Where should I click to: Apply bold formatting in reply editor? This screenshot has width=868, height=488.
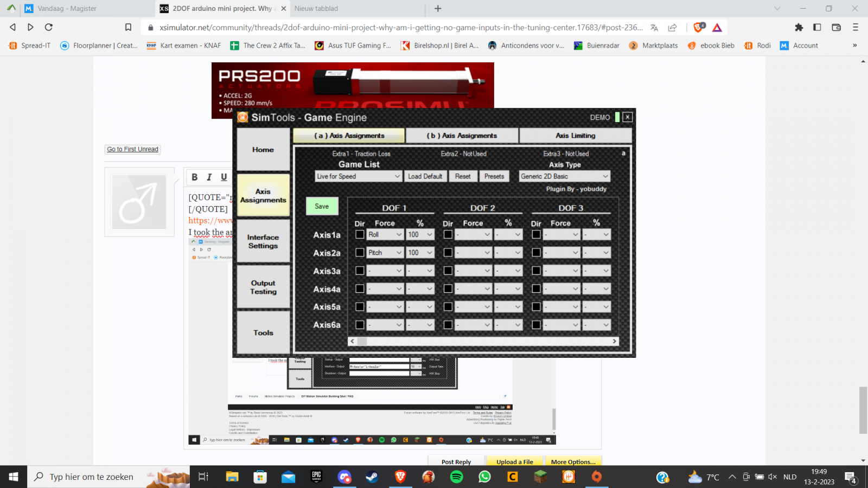pos(194,177)
